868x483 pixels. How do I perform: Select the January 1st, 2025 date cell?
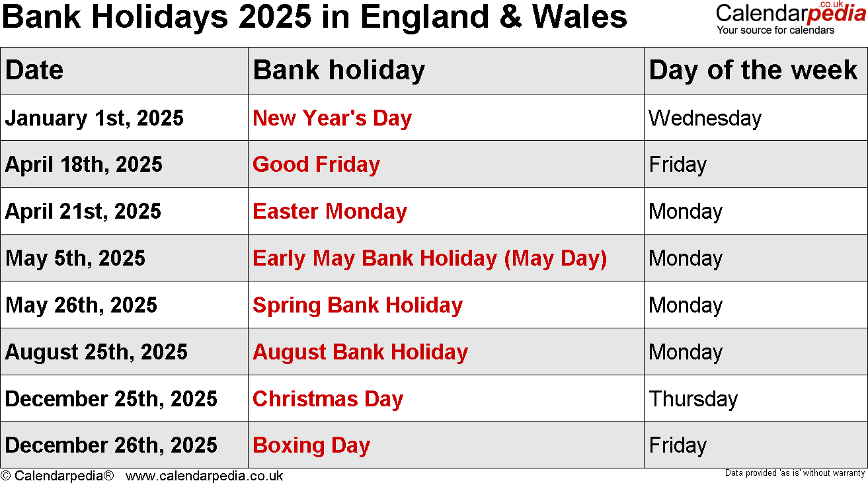tap(94, 118)
